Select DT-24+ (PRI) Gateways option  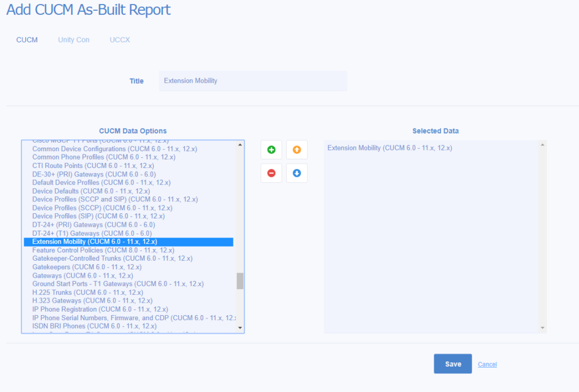(128, 225)
